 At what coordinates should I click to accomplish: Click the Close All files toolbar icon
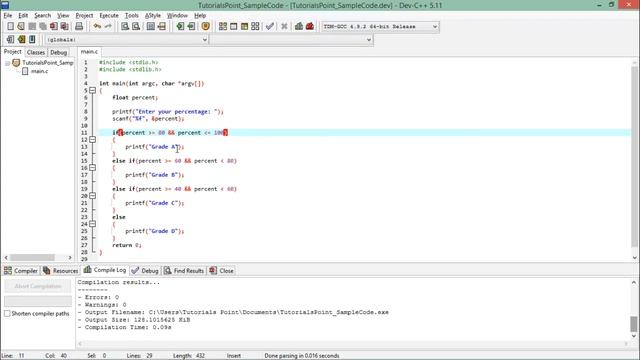tap(64, 27)
